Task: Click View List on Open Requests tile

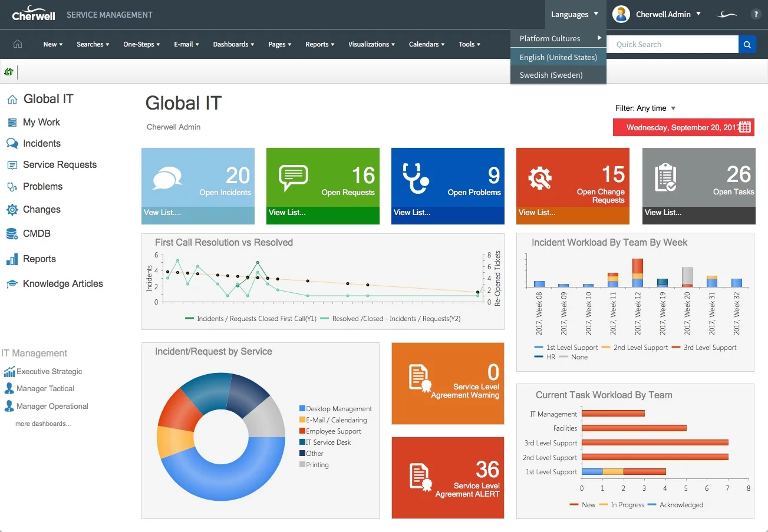Action: [287, 212]
